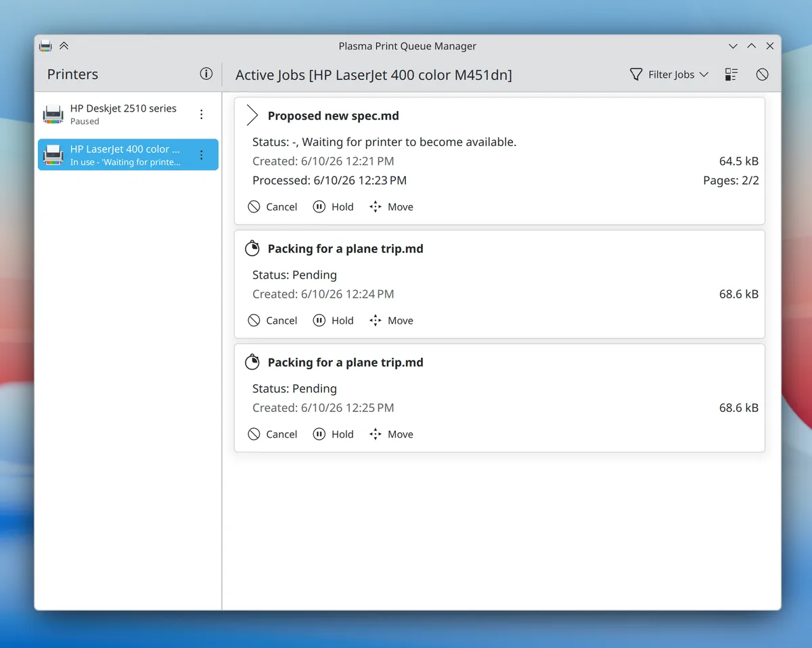This screenshot has height=648, width=812.
Task: Click the pending timer icon on second job
Action: [252, 248]
